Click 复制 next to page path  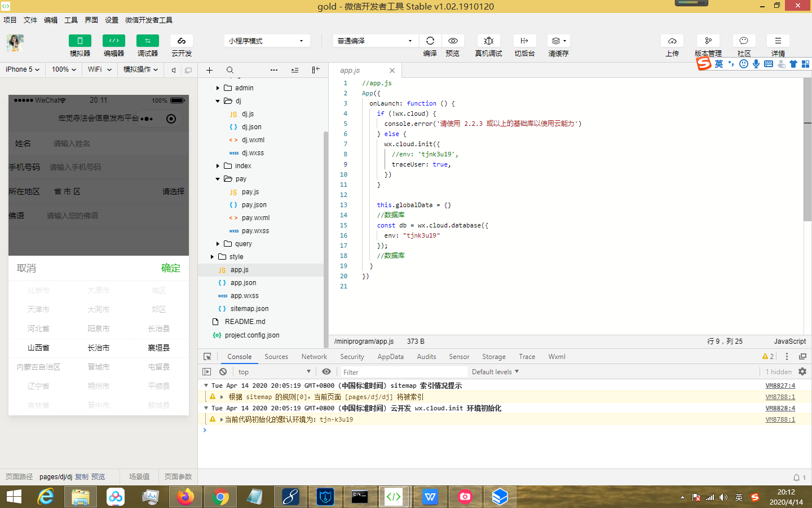82,477
